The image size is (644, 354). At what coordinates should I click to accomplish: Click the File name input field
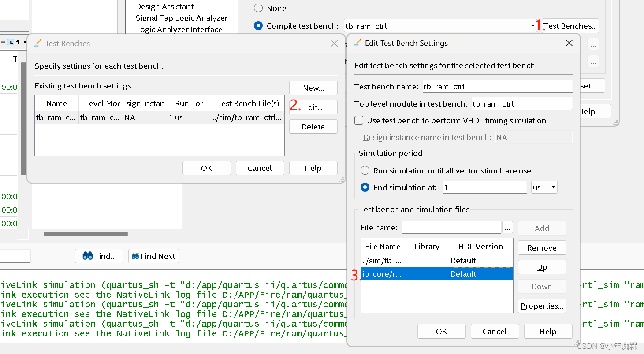(451, 228)
